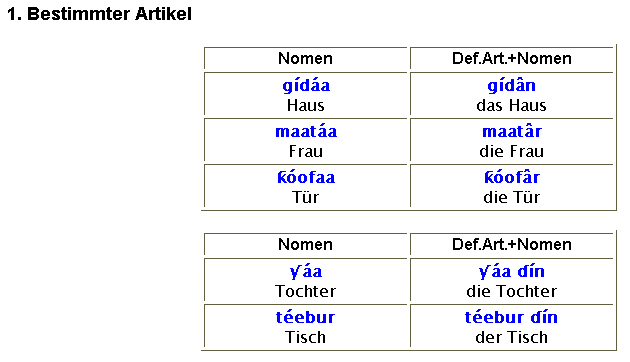
Task: Select the blue word 'maatáa'
Action: [x=306, y=132]
